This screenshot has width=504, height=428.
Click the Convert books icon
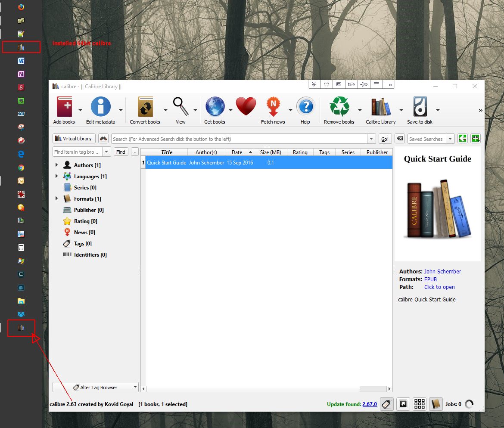click(x=145, y=106)
